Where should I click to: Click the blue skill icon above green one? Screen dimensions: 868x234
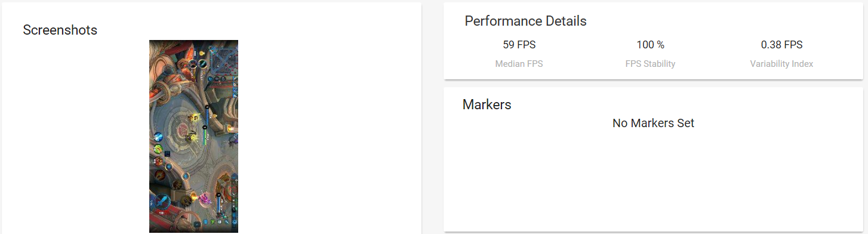(158, 137)
